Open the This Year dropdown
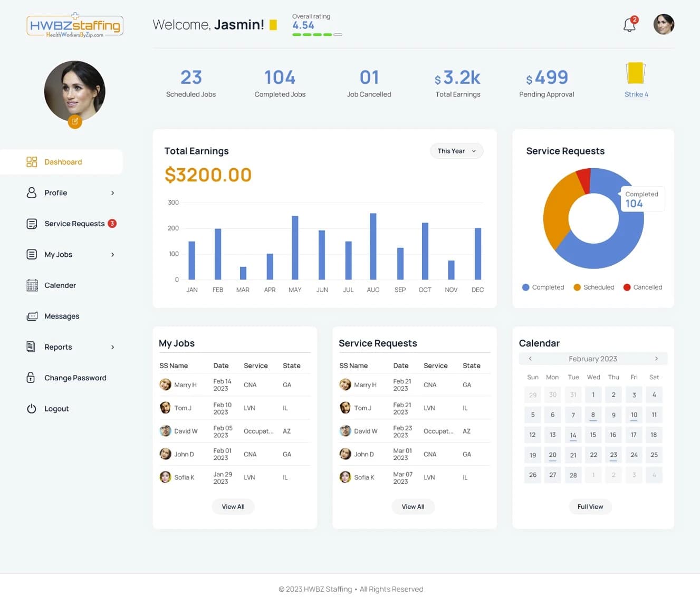700x605 pixels. [x=456, y=151]
